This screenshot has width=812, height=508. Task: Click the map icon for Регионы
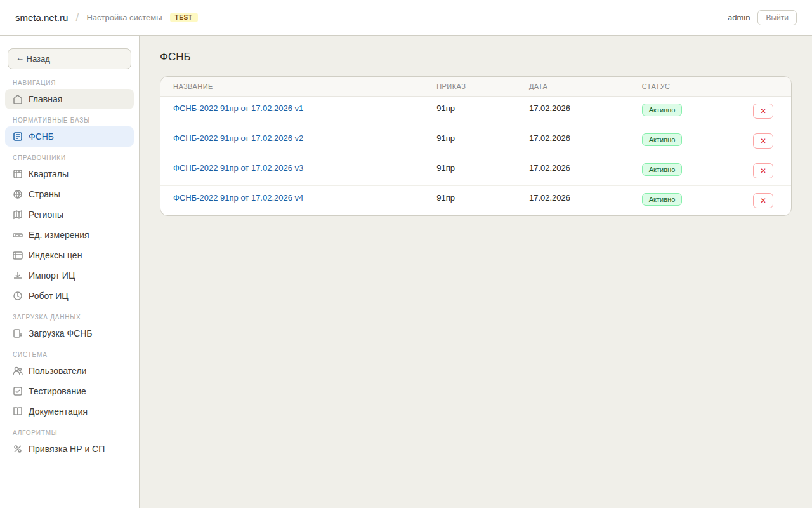18,215
